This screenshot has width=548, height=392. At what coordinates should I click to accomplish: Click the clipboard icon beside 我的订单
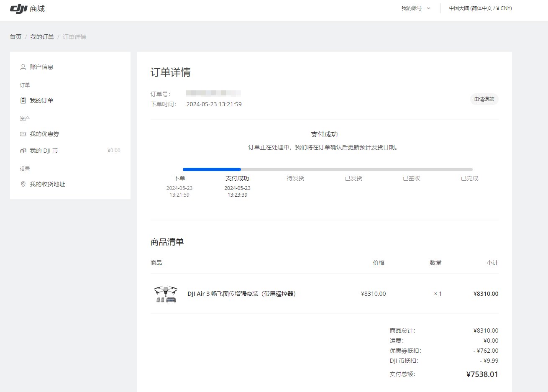[23, 100]
